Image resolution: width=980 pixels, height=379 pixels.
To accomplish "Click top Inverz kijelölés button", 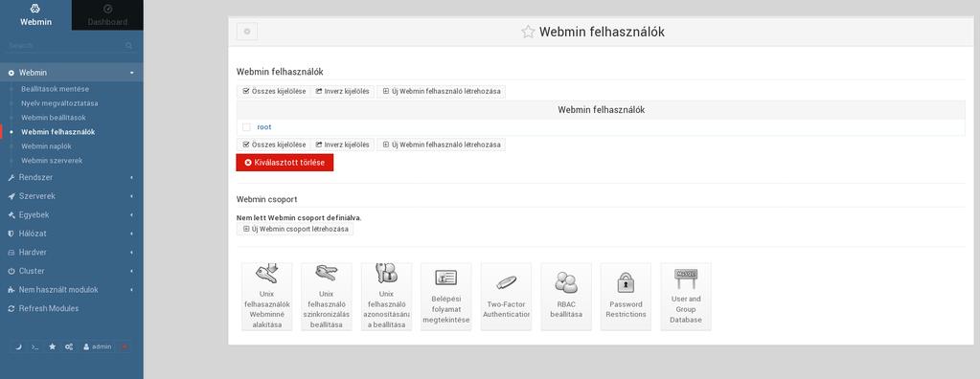I will click(343, 91).
